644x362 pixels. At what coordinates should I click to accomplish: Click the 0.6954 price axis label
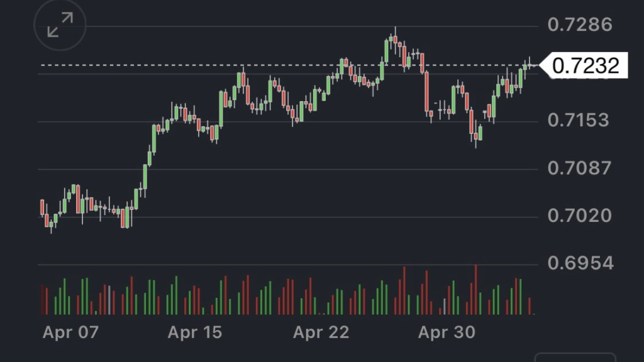coord(580,263)
